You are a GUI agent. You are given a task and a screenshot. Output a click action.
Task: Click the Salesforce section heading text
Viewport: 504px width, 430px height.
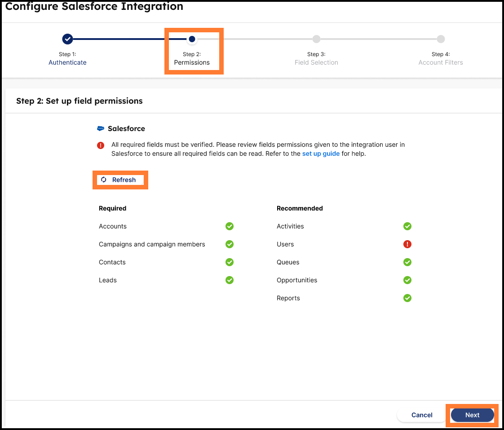tap(126, 128)
